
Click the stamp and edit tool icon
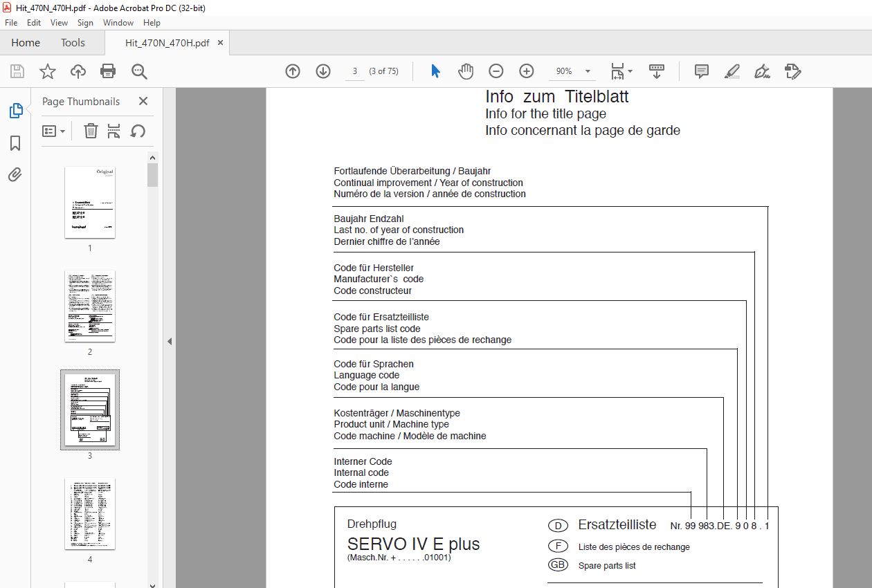[793, 71]
